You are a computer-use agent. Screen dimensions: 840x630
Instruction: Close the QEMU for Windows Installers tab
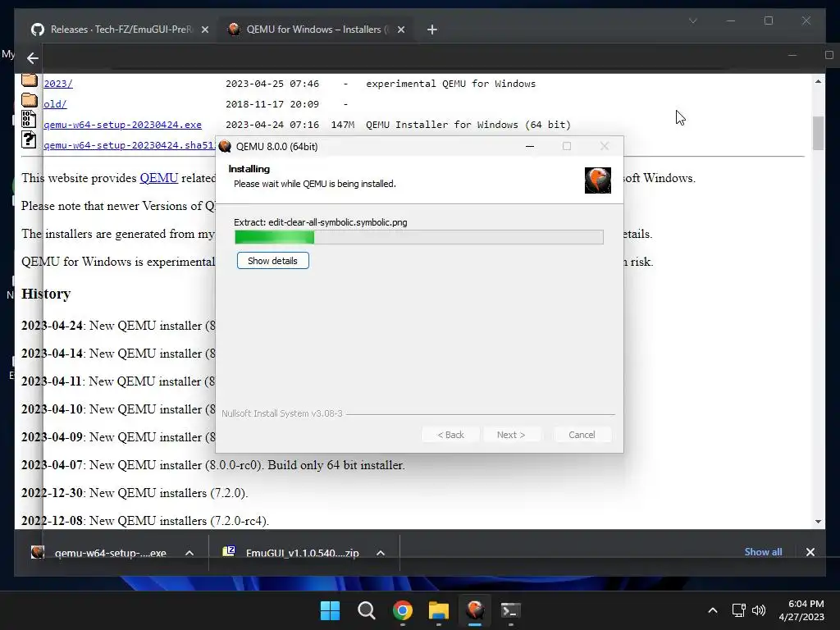click(400, 30)
